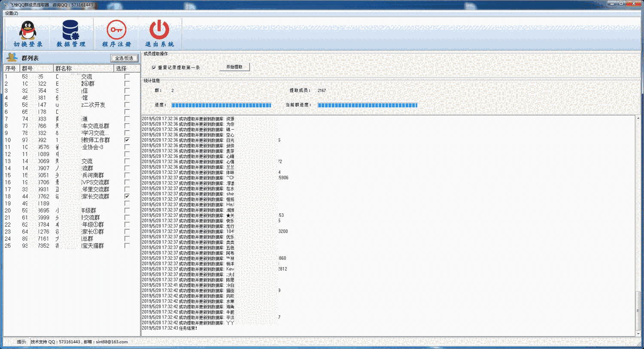Click the 提取成员 count value 2167
This screenshot has height=349, width=644.
pos(322,91)
